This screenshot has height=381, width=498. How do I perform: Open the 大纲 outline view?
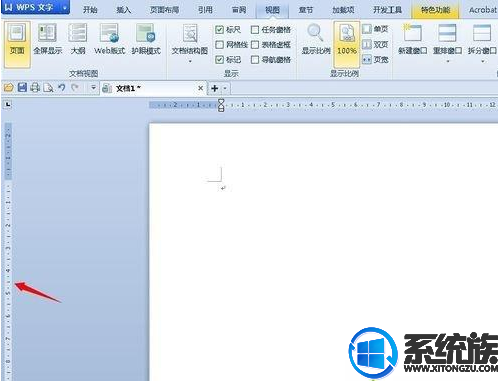[78, 39]
